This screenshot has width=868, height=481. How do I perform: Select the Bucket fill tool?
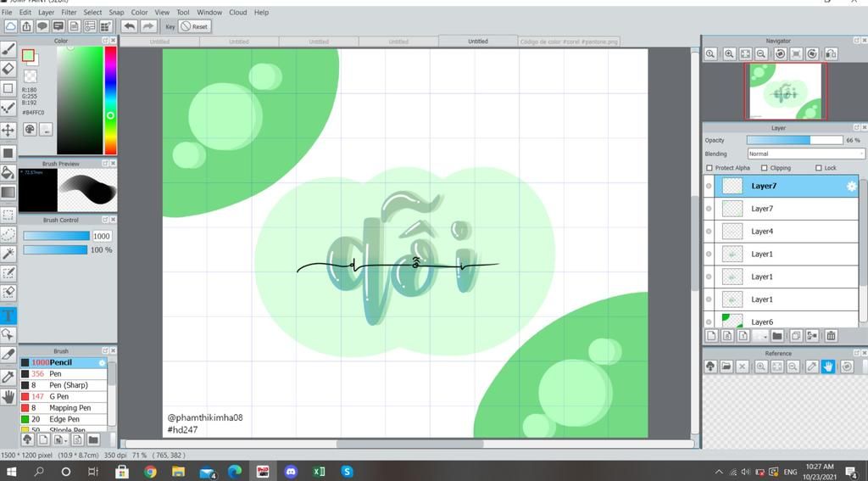pos(8,172)
